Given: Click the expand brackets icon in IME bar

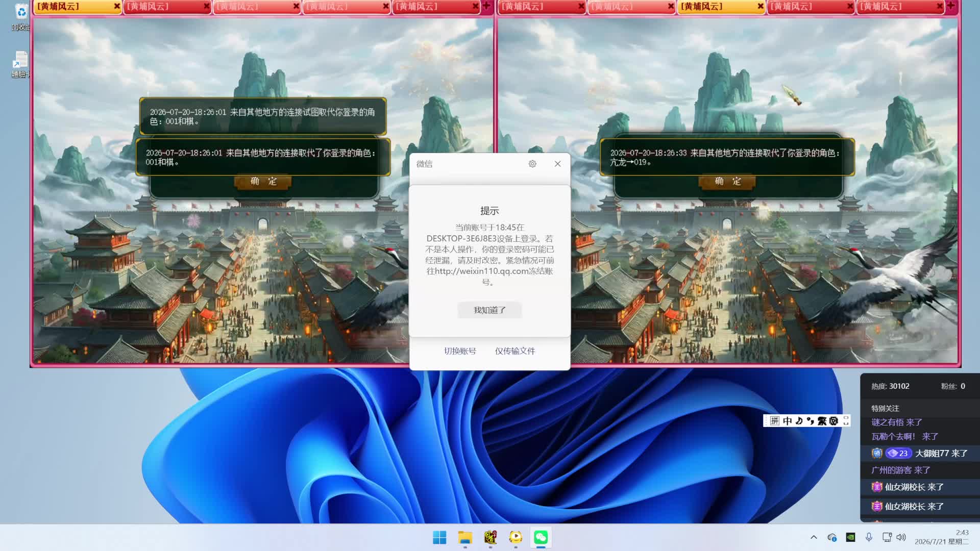Looking at the screenshot, I should pos(846,421).
